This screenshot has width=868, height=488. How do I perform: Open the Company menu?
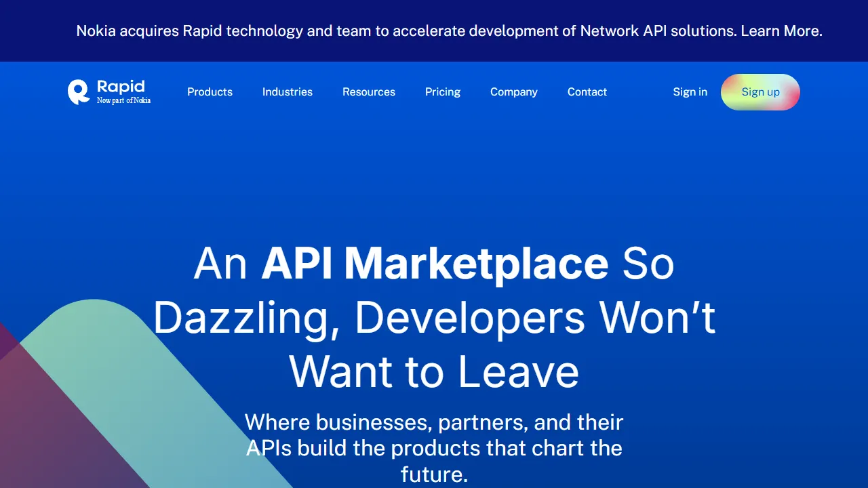(514, 92)
